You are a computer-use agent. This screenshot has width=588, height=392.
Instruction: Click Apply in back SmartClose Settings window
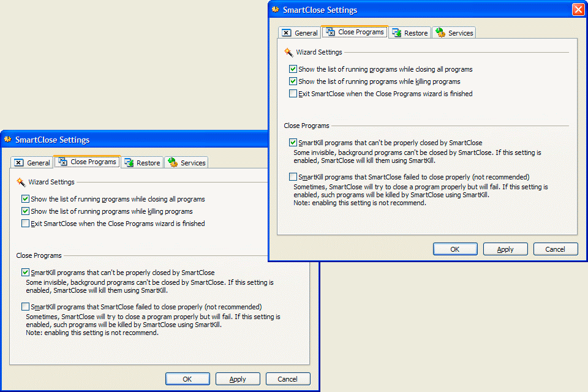238,379
